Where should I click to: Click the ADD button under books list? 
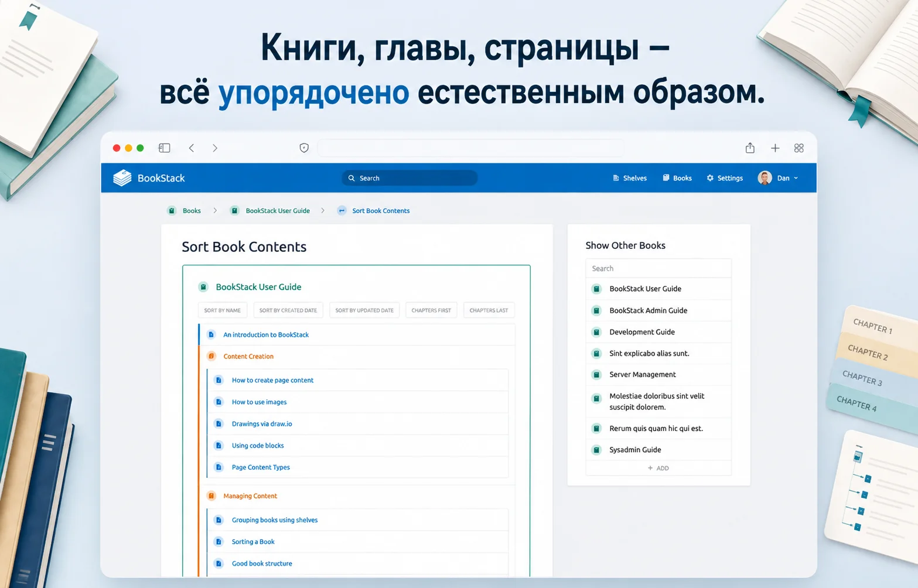(x=658, y=468)
